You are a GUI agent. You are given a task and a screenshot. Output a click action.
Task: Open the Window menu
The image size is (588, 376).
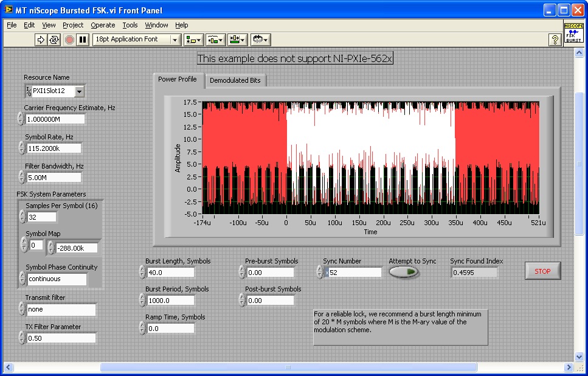[156, 25]
